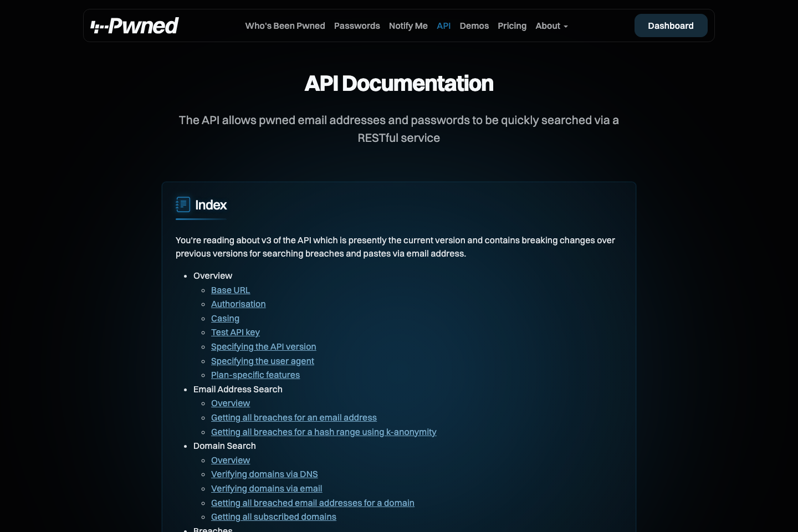798x532 pixels.
Task: Open the Test API key link
Action: pyautogui.click(x=235, y=332)
